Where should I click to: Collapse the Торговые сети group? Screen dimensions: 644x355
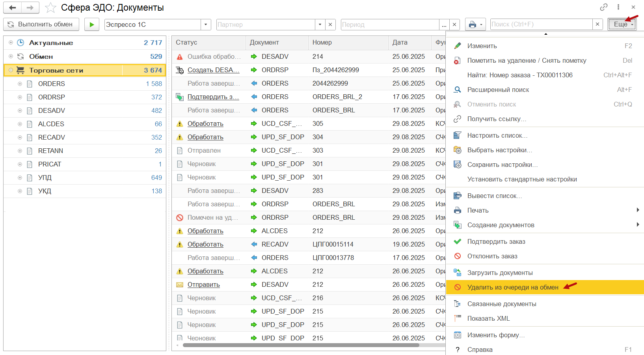click(11, 70)
